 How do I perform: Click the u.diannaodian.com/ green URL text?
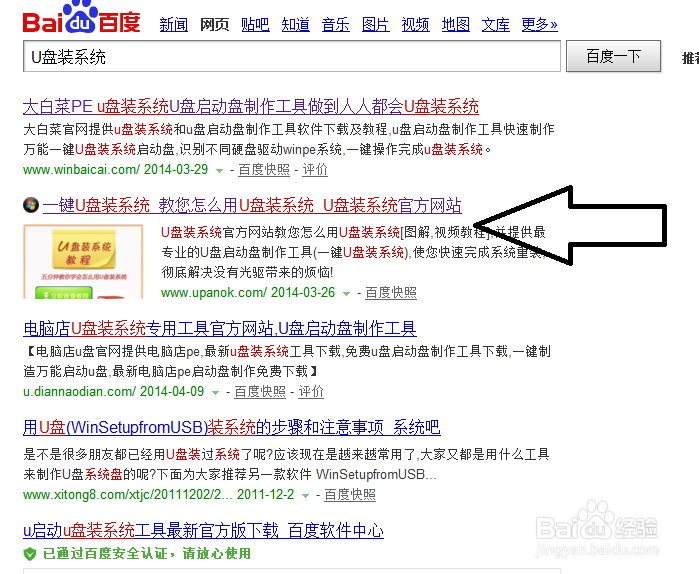tap(79, 392)
